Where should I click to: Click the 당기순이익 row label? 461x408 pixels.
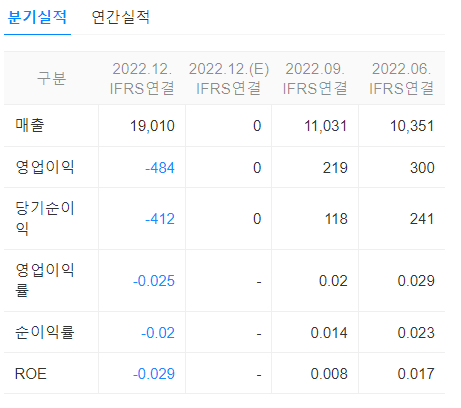45,218
